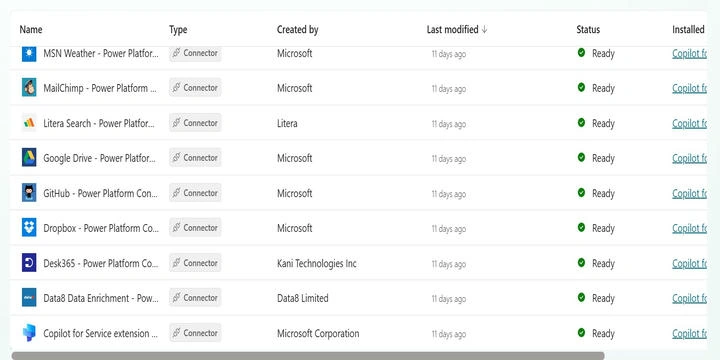Screen dimensions: 720x360
Task: Open the Copilot link in the Data8 row
Action: [689, 298]
